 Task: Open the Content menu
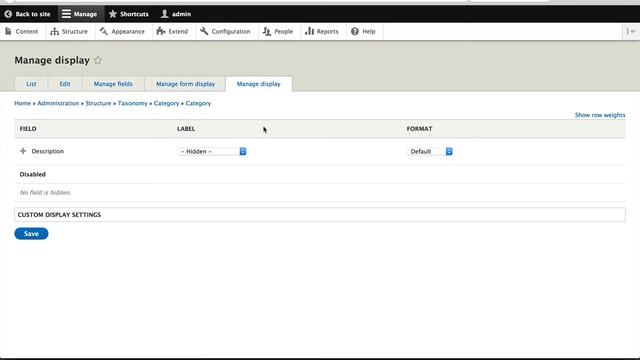(22, 31)
